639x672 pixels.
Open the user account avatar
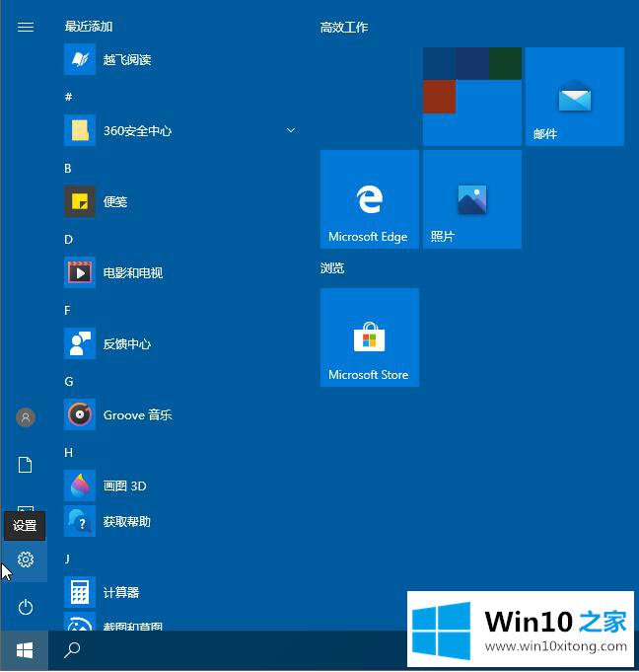tap(26, 417)
